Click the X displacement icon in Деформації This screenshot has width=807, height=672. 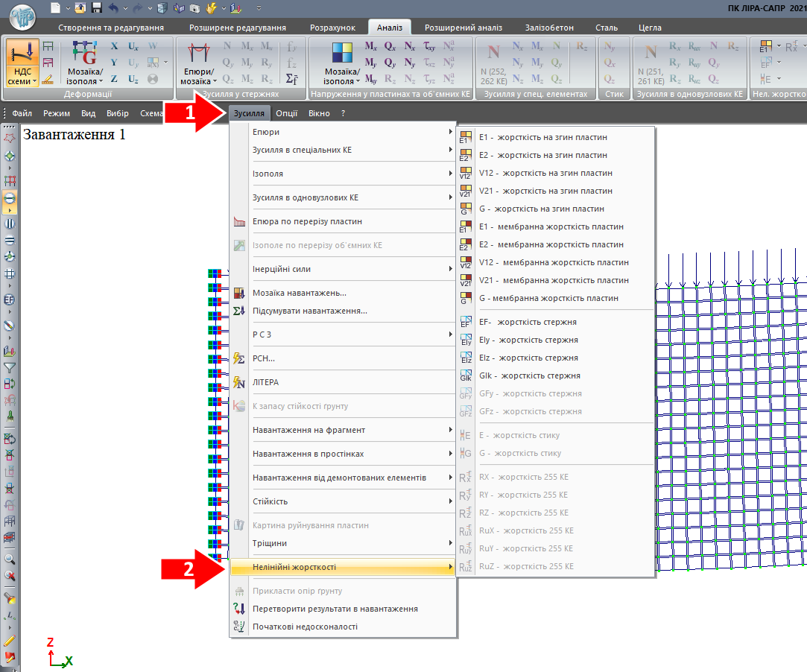(x=114, y=46)
